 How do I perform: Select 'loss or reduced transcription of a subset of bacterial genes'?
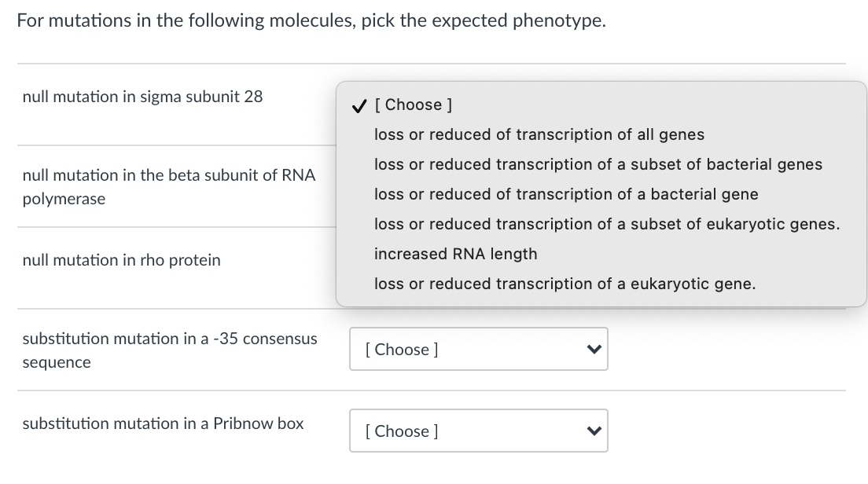(x=599, y=164)
